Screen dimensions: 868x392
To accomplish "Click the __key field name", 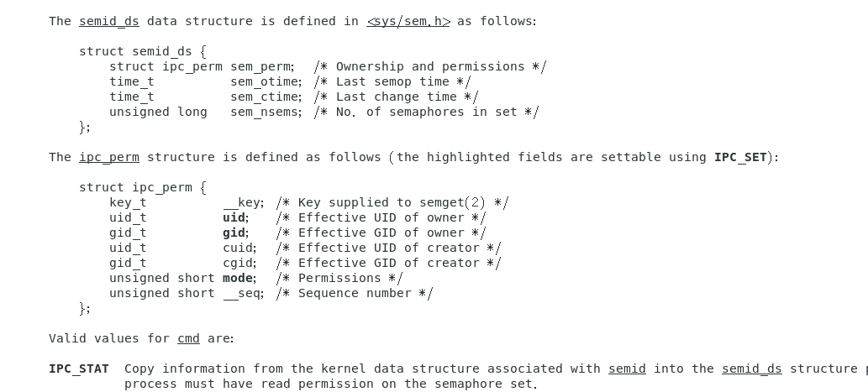I will pyautogui.click(x=242, y=202).
